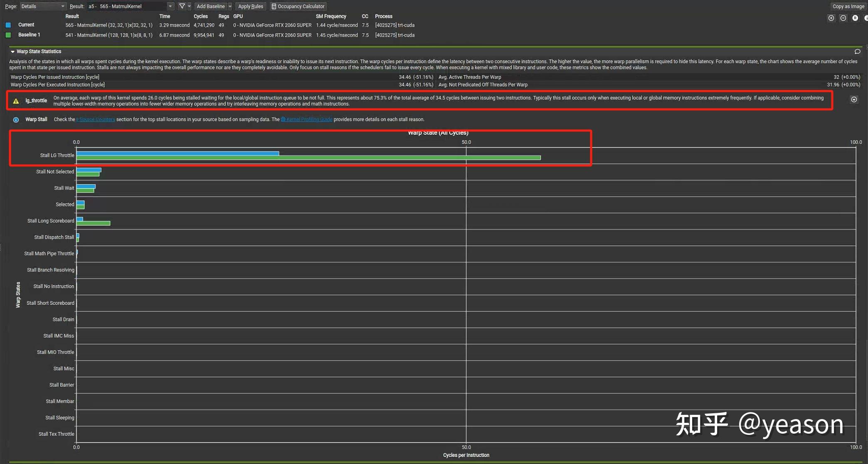Open the Page Details dropdown

(x=43, y=6)
